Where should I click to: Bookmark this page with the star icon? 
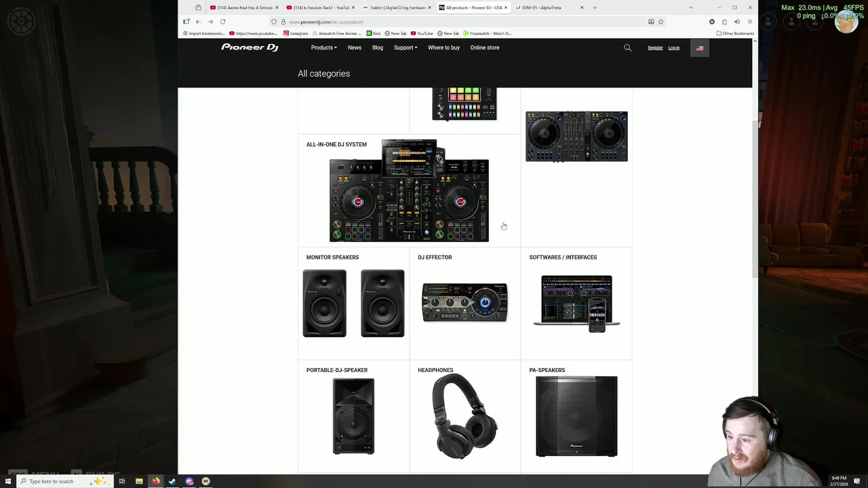(x=660, y=22)
